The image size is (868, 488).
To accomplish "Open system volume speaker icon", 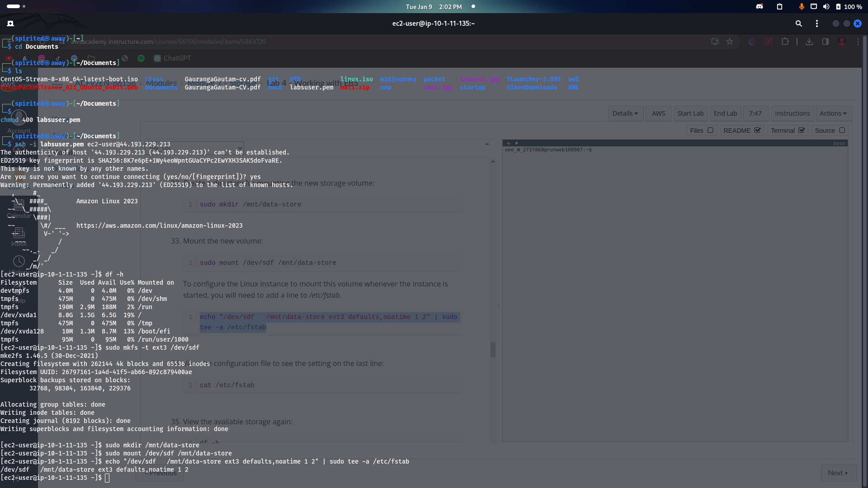I will [826, 7].
